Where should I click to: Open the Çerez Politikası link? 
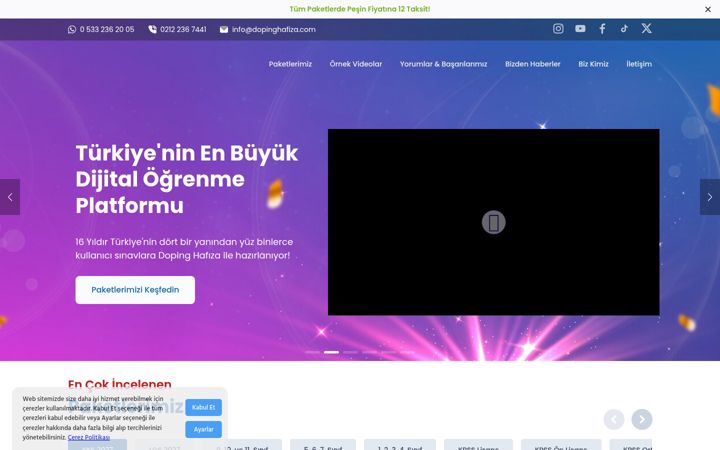point(89,437)
